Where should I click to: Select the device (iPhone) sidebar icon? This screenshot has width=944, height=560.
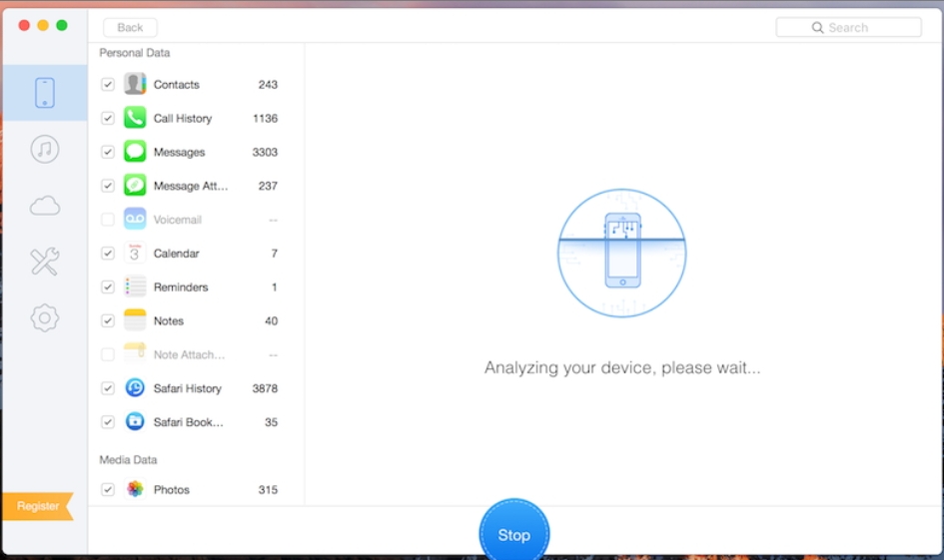(x=45, y=93)
